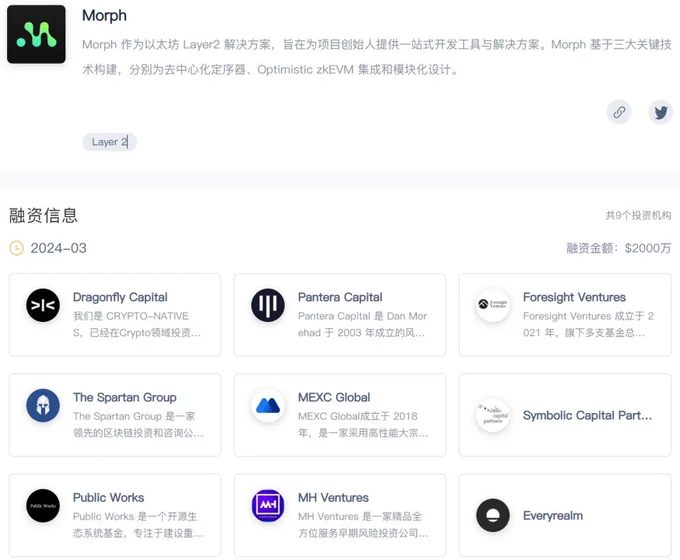
Task: Click the 融资信息 section heading
Action: pos(43,215)
